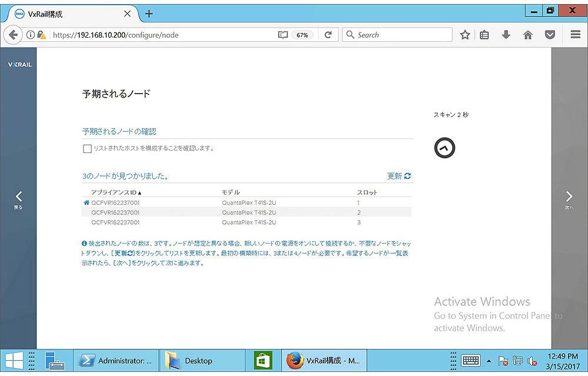
Task: Open the touch keyboard tray icon
Action: click(470, 361)
